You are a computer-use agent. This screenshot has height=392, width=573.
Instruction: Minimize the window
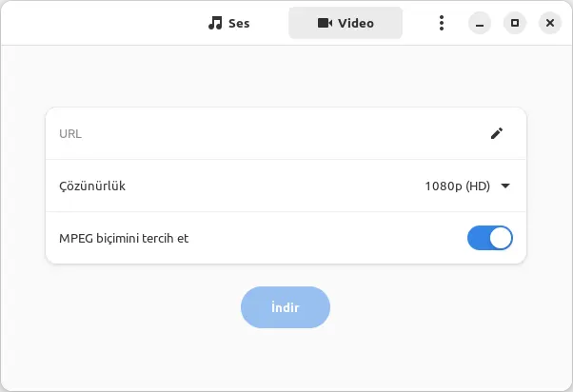tap(480, 23)
